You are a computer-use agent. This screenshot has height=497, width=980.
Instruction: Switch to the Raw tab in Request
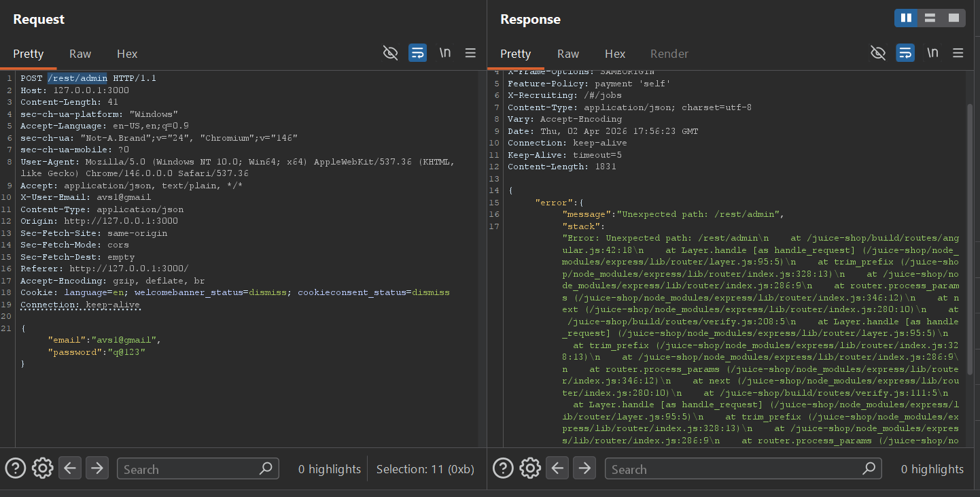(x=80, y=54)
